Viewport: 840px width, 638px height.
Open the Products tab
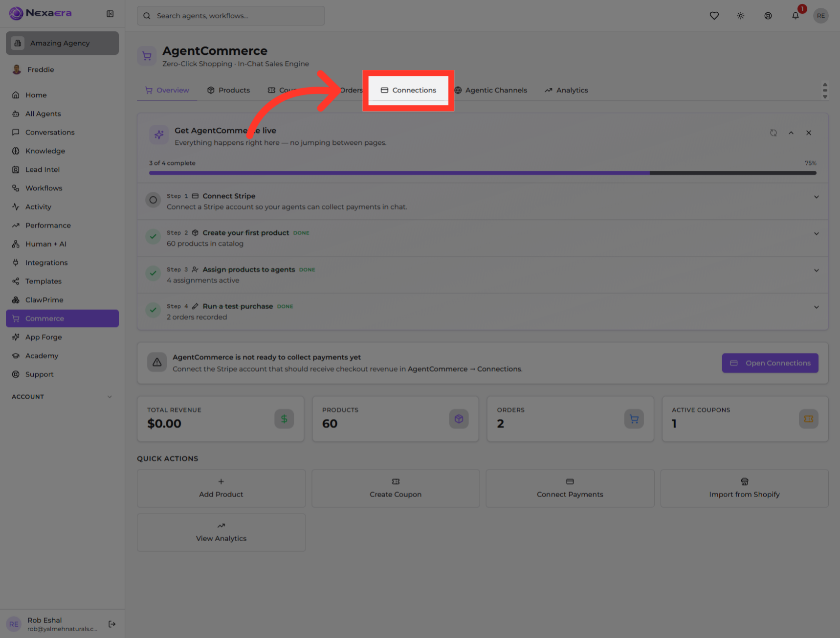click(228, 90)
